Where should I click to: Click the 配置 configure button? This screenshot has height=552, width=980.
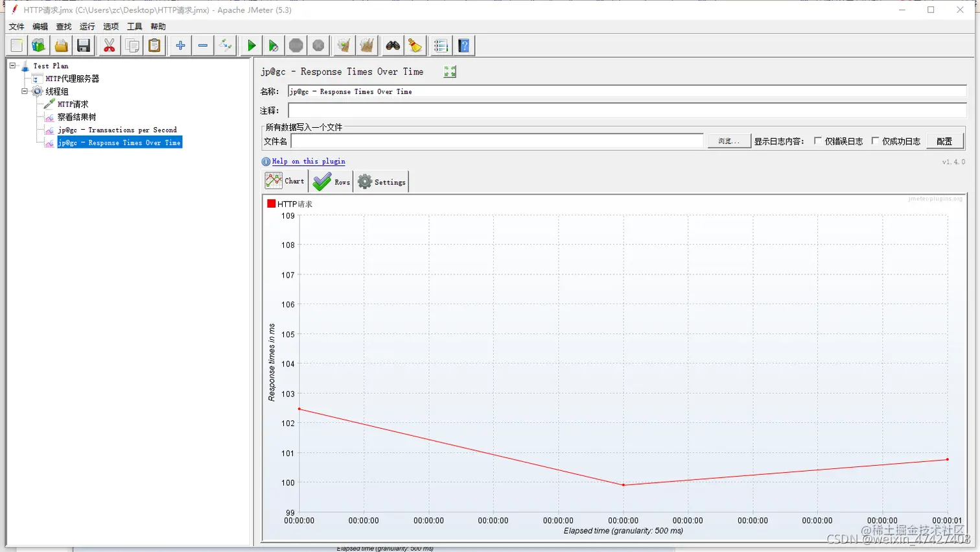pos(944,141)
